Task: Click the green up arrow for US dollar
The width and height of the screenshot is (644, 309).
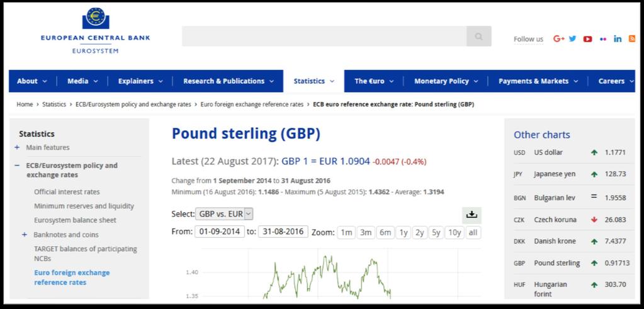Action: click(x=594, y=152)
